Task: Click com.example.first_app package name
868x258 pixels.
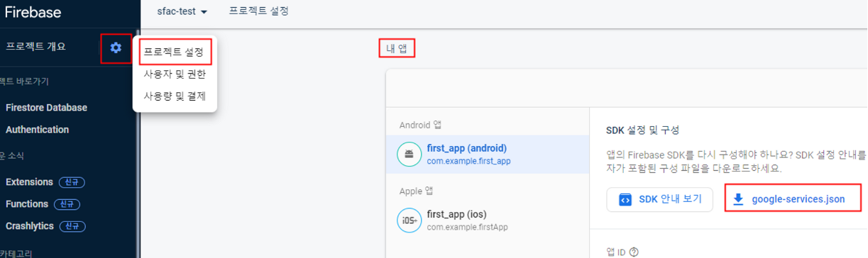Action: [468, 161]
